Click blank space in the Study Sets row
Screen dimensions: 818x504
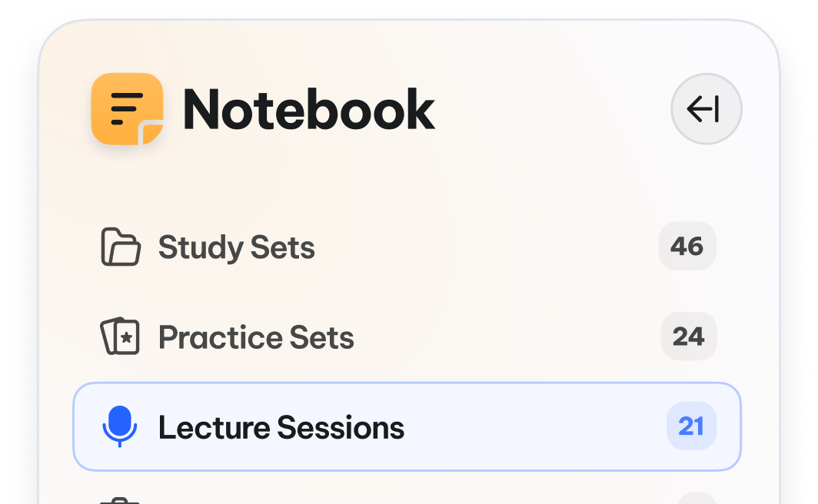(x=485, y=247)
